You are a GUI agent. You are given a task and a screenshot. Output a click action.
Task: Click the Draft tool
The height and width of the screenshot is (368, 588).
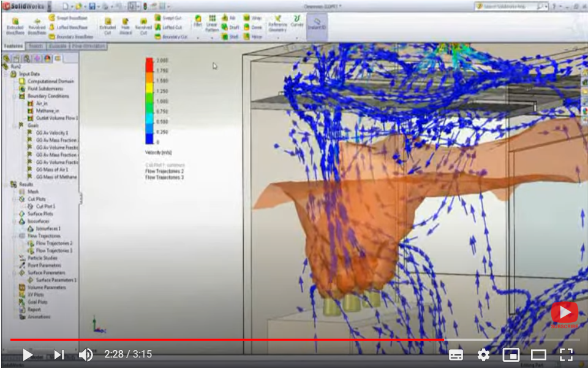coord(230,27)
